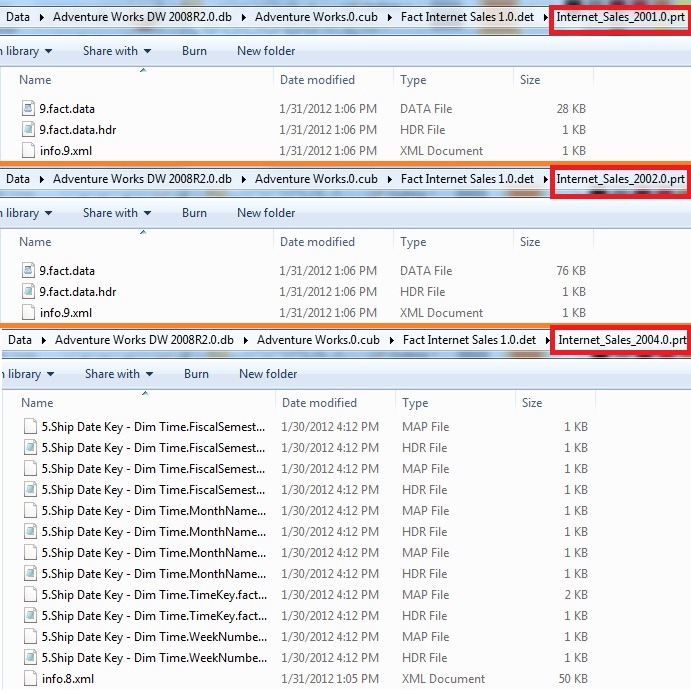Click Internet_Sales_2004.0.prt breadcrumb segment
The height and width of the screenshot is (690, 691).
(x=622, y=340)
